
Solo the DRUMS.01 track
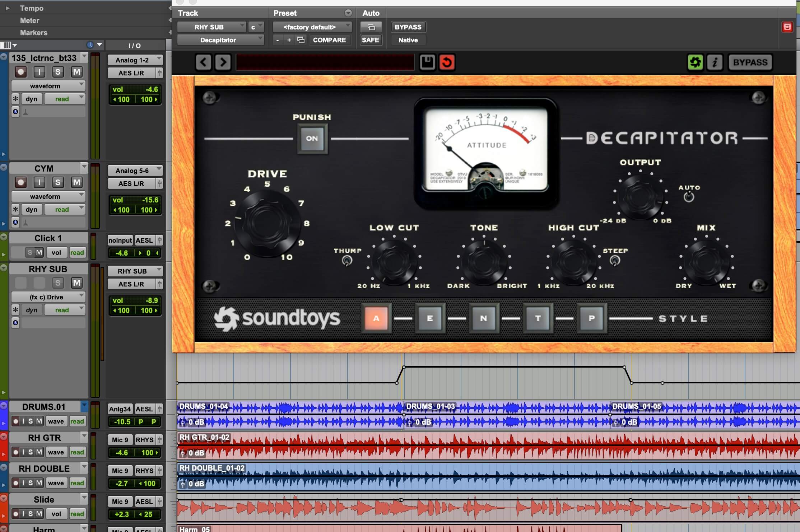[31, 421]
